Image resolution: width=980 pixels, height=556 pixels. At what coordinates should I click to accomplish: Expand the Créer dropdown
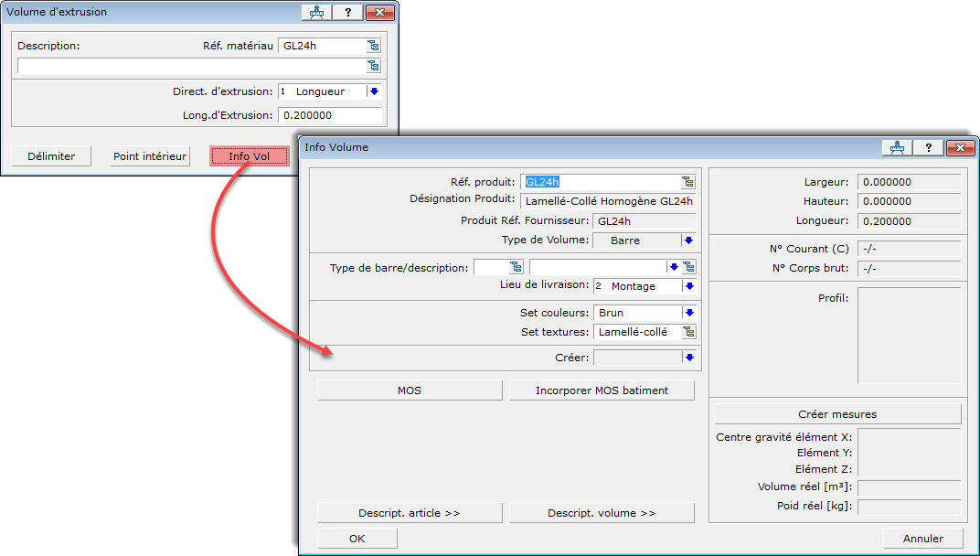coord(688,358)
